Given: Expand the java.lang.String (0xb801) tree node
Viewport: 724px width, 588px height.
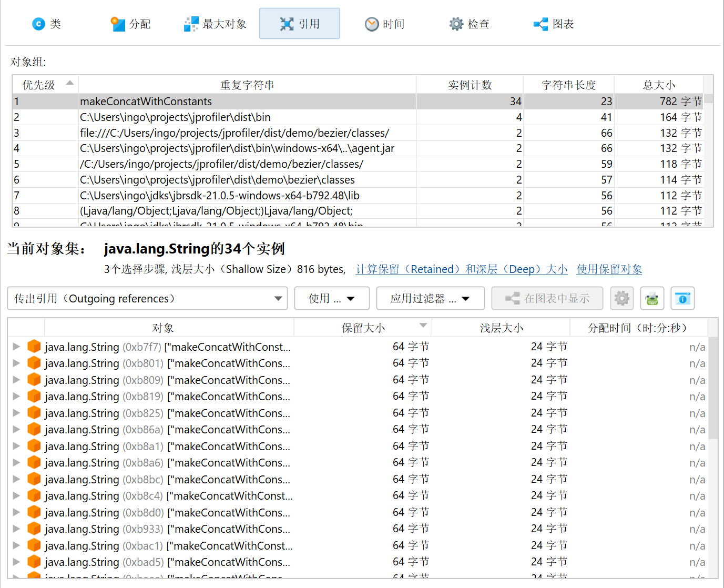Looking at the screenshot, I should coord(16,363).
